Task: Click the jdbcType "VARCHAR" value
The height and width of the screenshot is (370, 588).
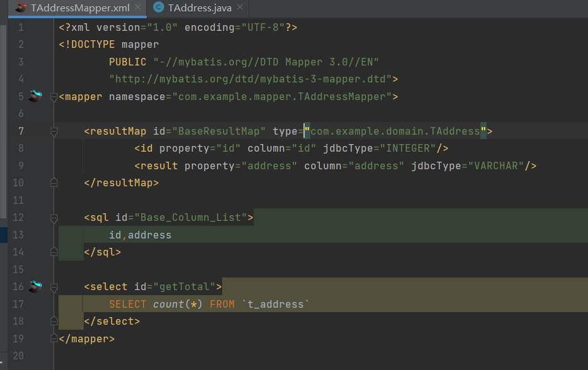Action: coord(496,165)
